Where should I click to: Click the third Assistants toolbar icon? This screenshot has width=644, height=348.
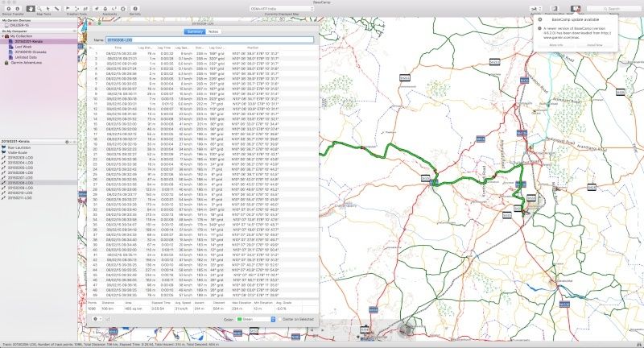point(114,8)
